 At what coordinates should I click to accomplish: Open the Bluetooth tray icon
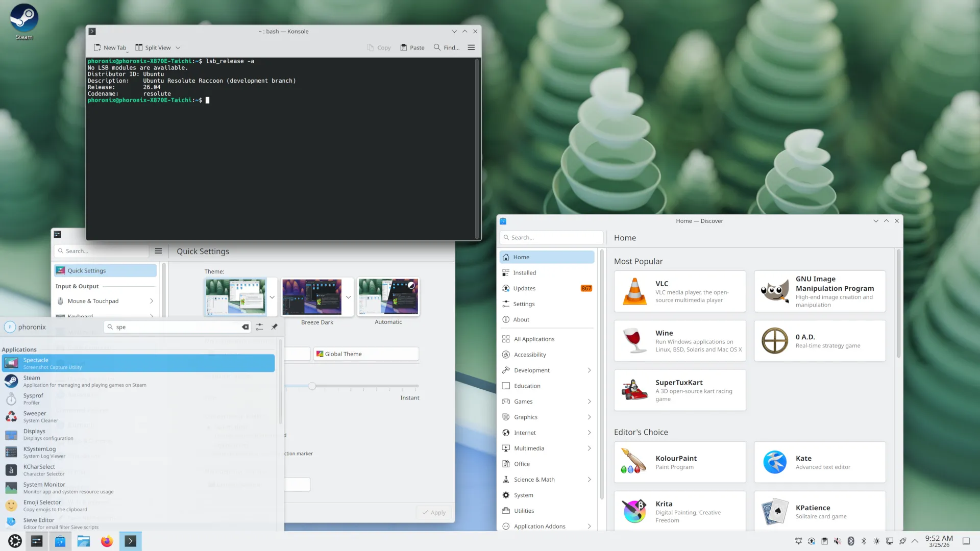point(864,541)
